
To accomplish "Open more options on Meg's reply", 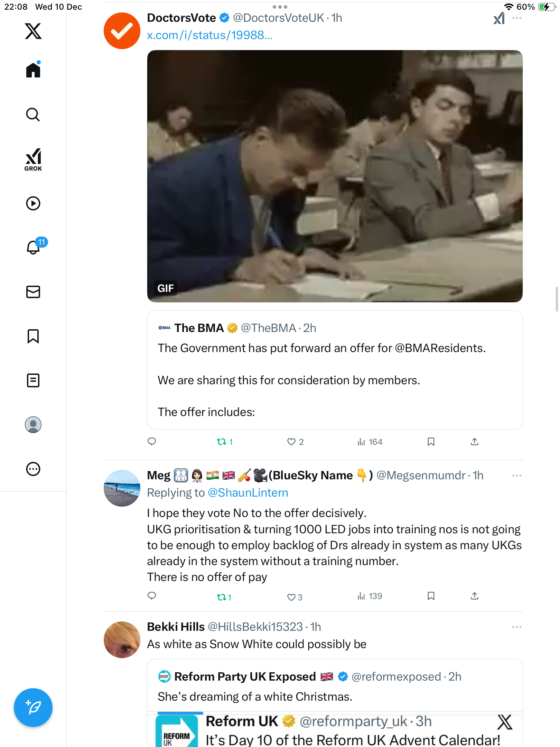I will coord(516,476).
